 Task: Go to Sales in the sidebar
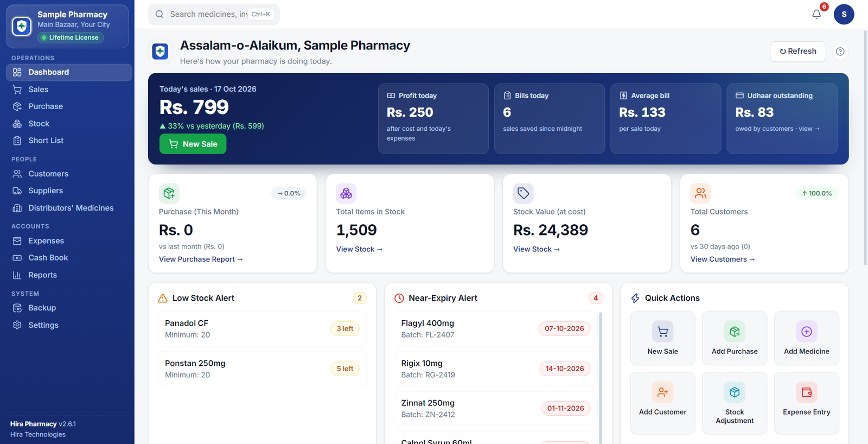pyautogui.click(x=69, y=90)
